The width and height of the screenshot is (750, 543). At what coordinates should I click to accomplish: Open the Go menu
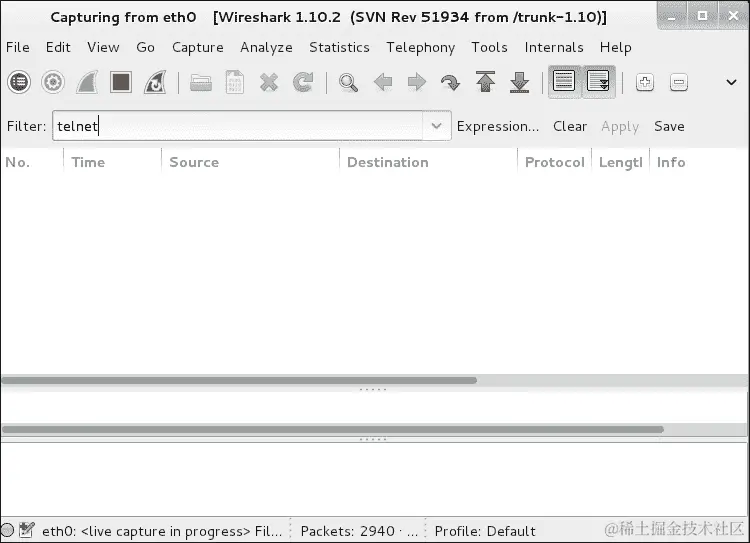click(145, 47)
